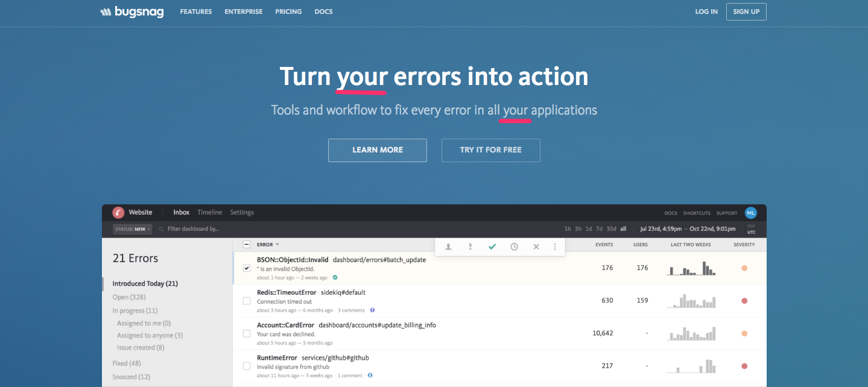Select the 30d time range

[612, 229]
